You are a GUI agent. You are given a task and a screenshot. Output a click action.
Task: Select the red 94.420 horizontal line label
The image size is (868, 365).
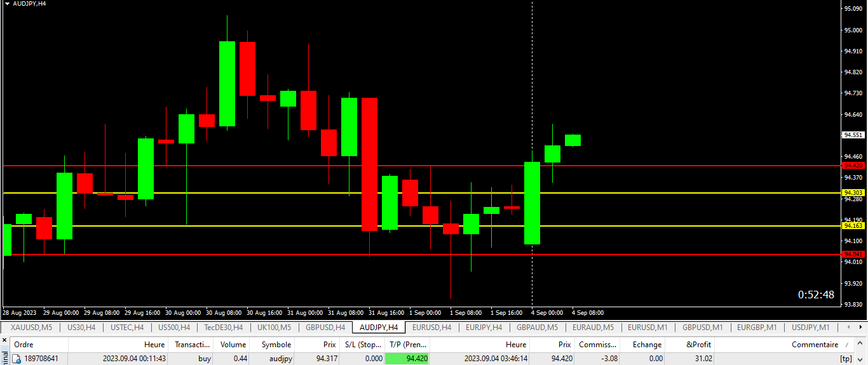point(853,165)
